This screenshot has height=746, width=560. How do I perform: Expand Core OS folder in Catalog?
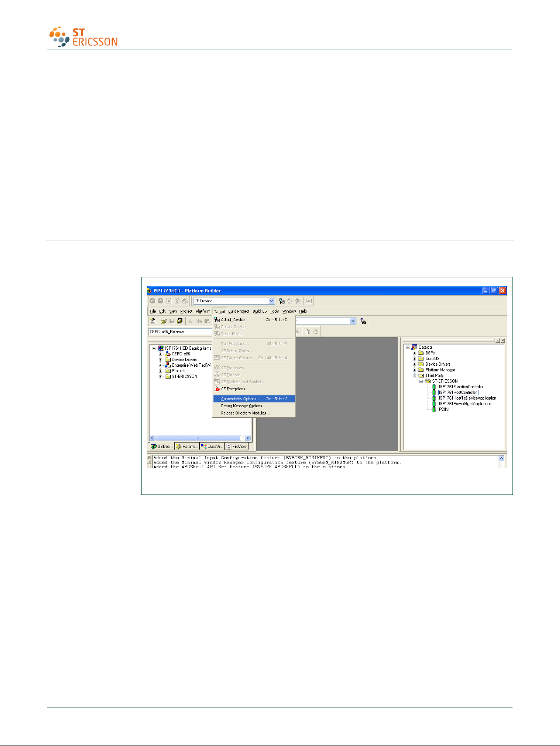pyautogui.click(x=414, y=359)
